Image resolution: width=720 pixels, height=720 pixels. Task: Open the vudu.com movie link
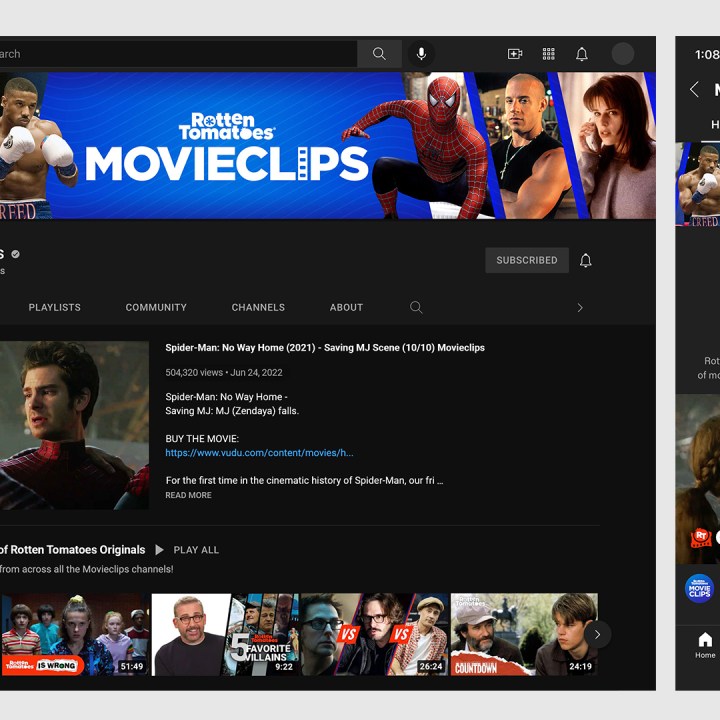(259, 453)
